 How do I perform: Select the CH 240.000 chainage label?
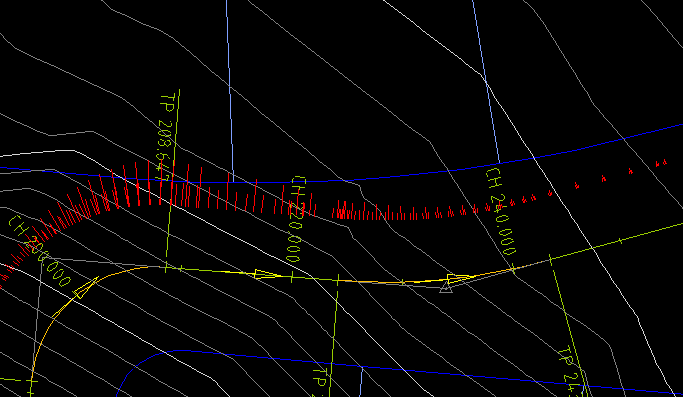click(x=501, y=211)
